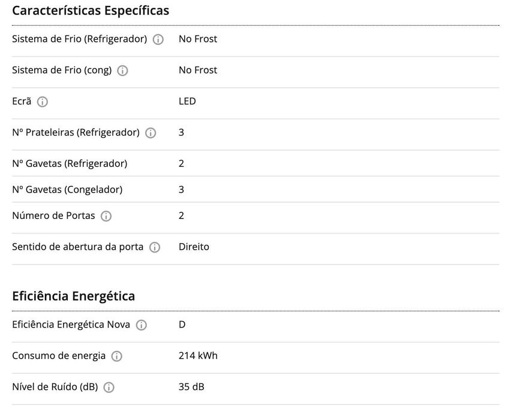Viewport: 508px width, 420px height.
Task: Click the Nº Gavetas (Congelador) label
Action: (x=67, y=190)
